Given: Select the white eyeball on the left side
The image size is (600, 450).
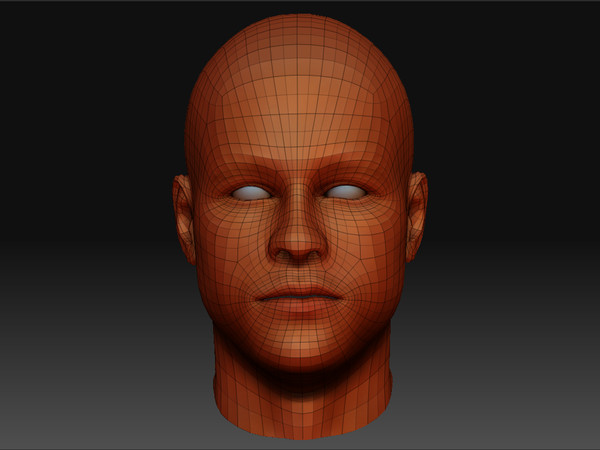Looking at the screenshot, I should point(251,193).
